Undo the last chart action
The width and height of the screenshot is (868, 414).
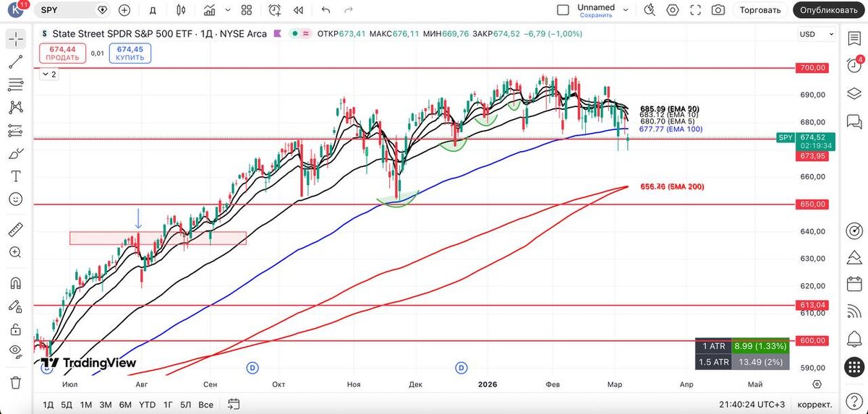click(x=325, y=10)
